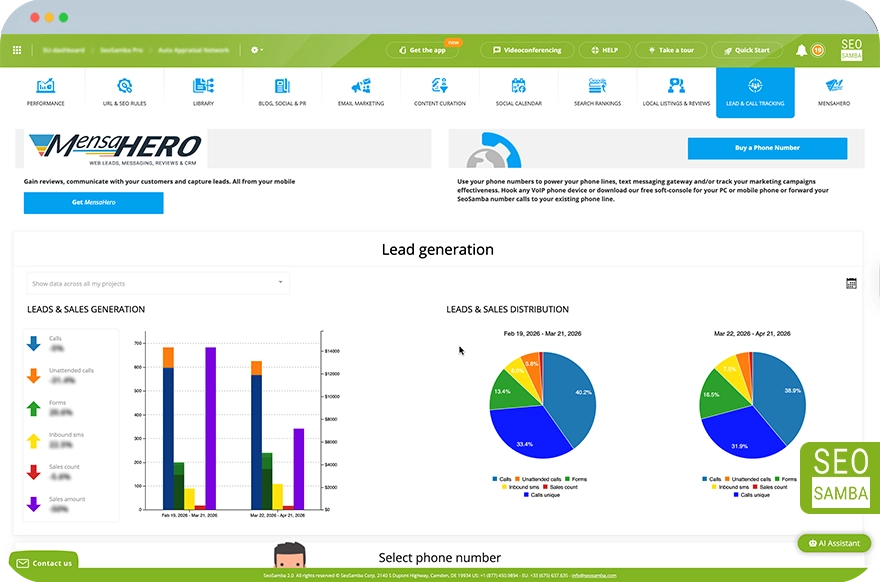Image resolution: width=880 pixels, height=582 pixels.
Task: Expand the project selection dropdown
Action: click(x=158, y=283)
